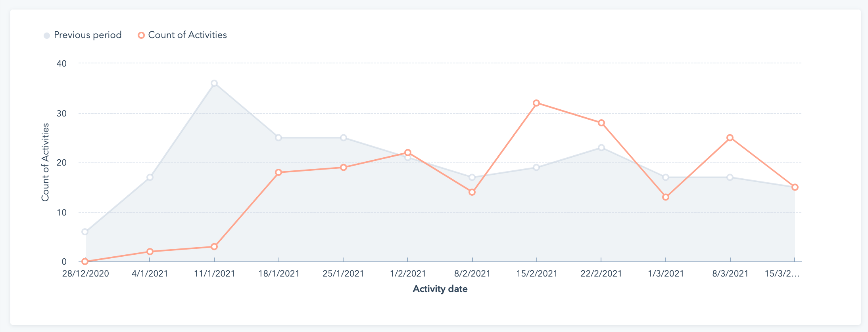Click the truncated 15/3/2… axis label
This screenshot has height=332, width=868.
(x=782, y=273)
